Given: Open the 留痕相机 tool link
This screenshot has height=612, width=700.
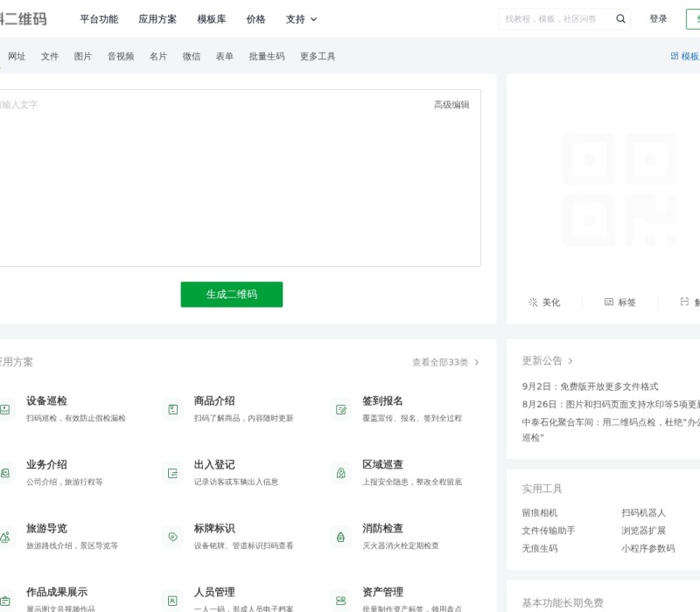Looking at the screenshot, I should click(x=540, y=512).
